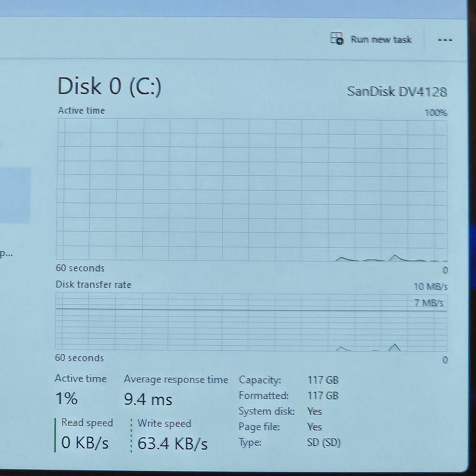Click the Capacity: label
Image resolution: width=476 pixels, height=476 pixels.
click(x=260, y=380)
